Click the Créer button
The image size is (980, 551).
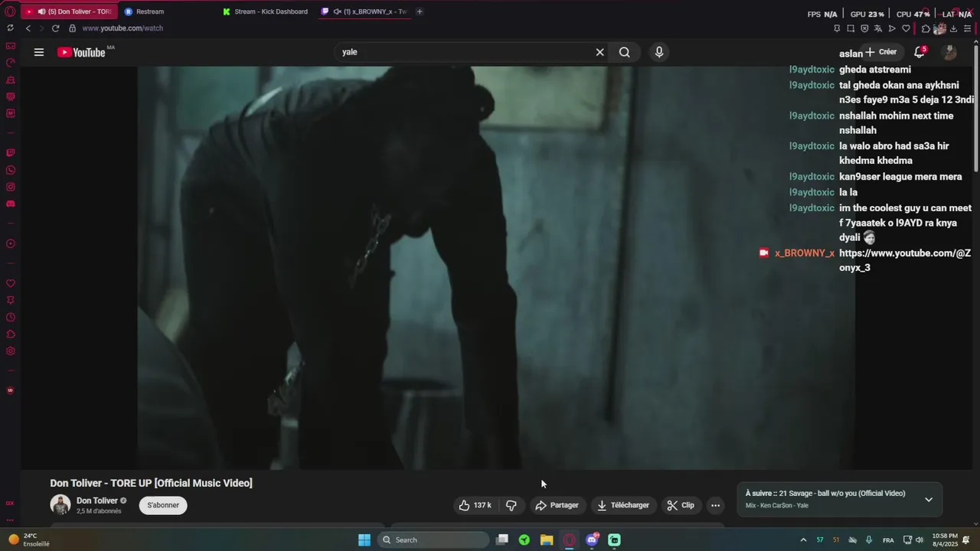pyautogui.click(x=881, y=52)
